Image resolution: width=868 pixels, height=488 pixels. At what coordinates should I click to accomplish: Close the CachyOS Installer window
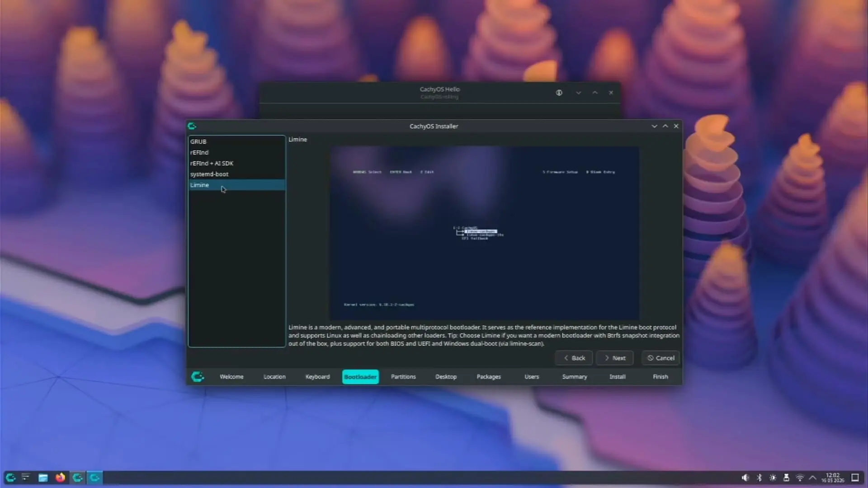coord(676,126)
